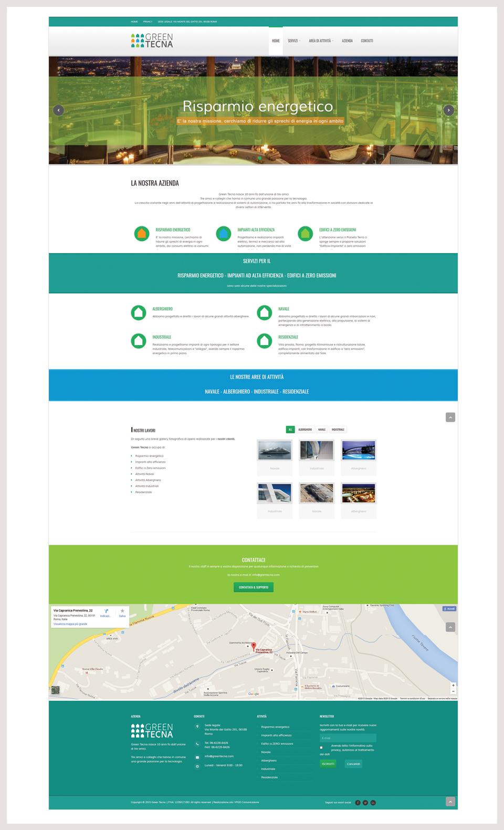
Task: Click Risparmio Energetico feature heading
Action: click(173, 230)
